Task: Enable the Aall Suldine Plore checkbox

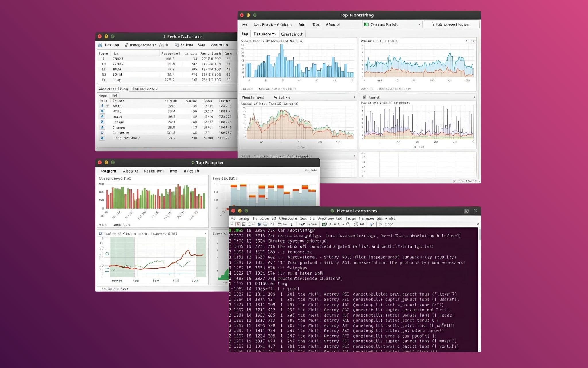Action: tap(98, 289)
